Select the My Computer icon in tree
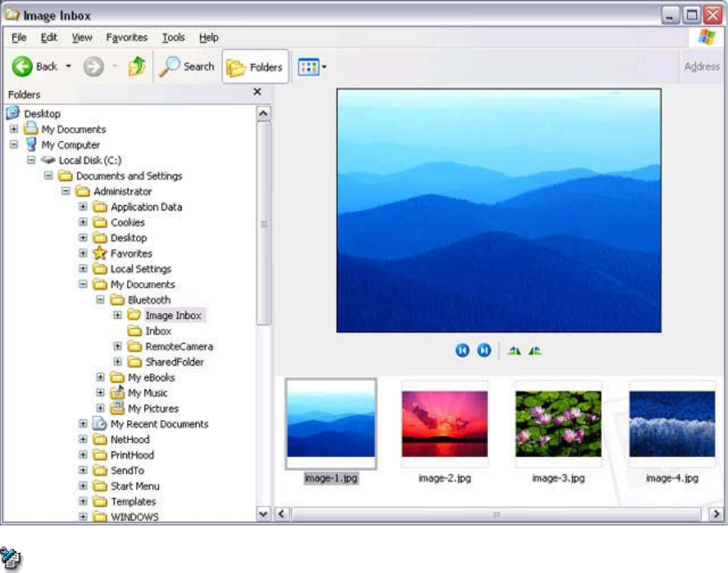The image size is (728, 573). point(31,144)
